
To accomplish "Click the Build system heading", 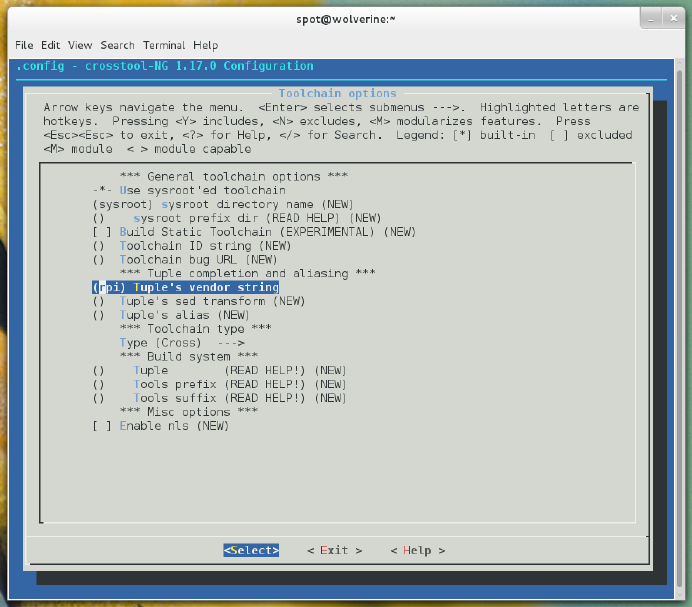I will pos(188,357).
